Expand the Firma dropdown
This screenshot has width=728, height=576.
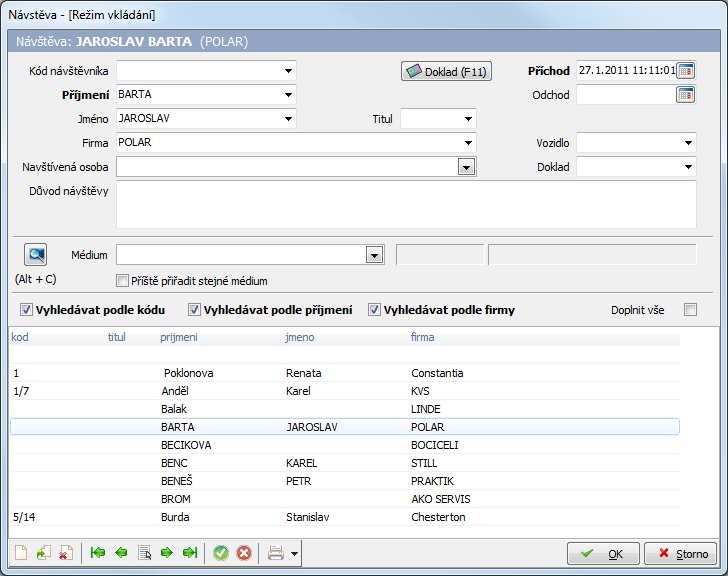pyautogui.click(x=468, y=143)
